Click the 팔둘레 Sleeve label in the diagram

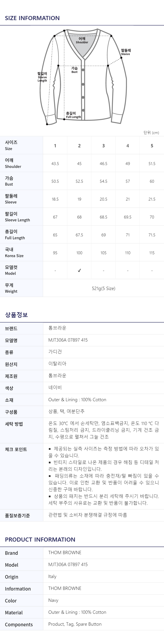[126, 52]
